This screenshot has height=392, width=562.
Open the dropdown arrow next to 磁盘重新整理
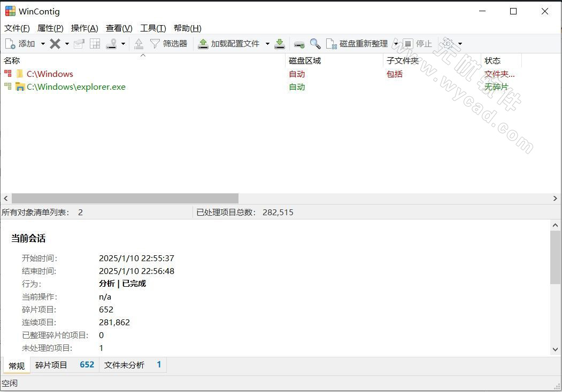coord(396,44)
